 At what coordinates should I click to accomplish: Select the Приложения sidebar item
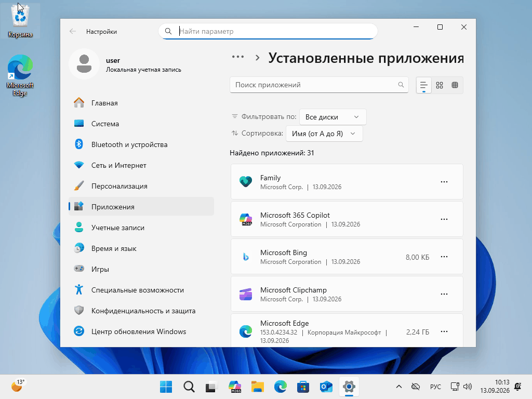tap(141, 207)
